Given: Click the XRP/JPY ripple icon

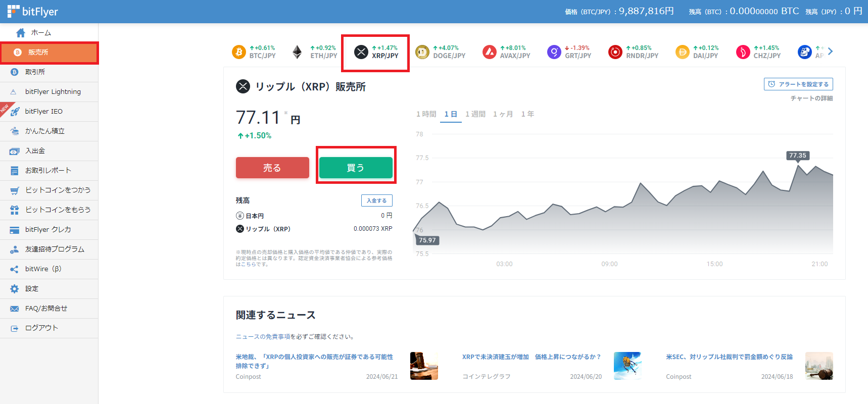Looking at the screenshot, I should tap(361, 52).
